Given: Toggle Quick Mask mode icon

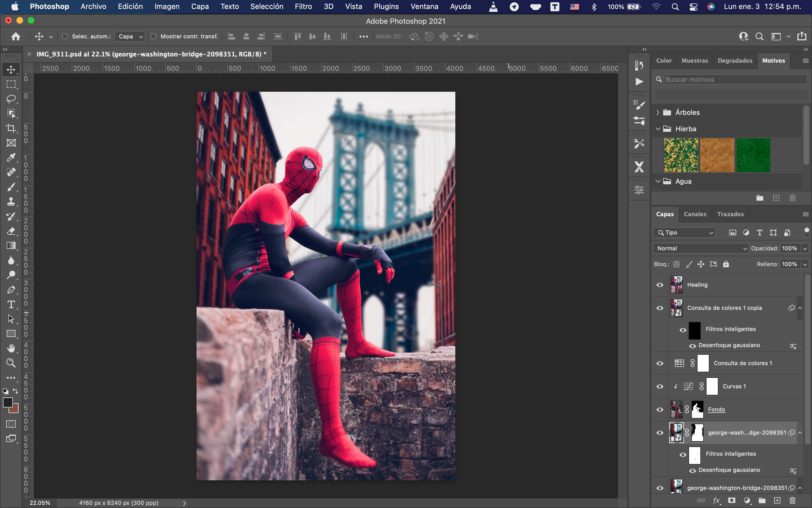Looking at the screenshot, I should [11, 424].
